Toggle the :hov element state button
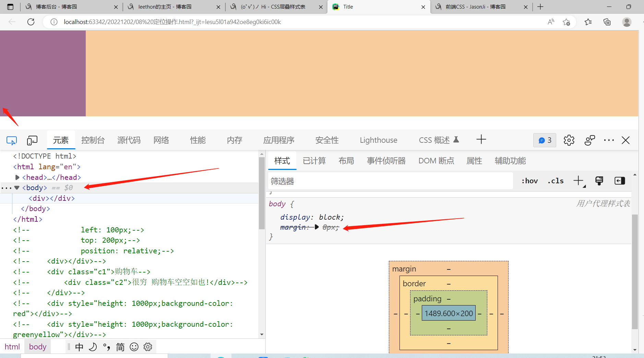 click(529, 181)
